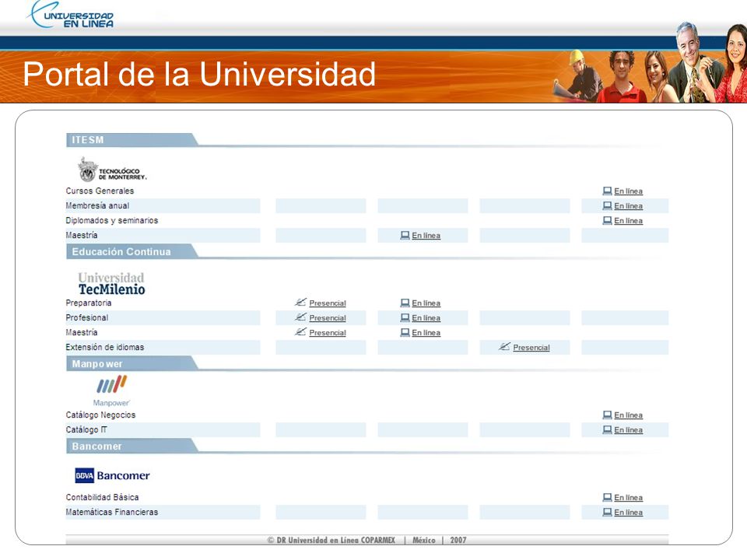Click the 'Profesional' row label
Viewport: 747px width, 560px height.
tap(86, 317)
